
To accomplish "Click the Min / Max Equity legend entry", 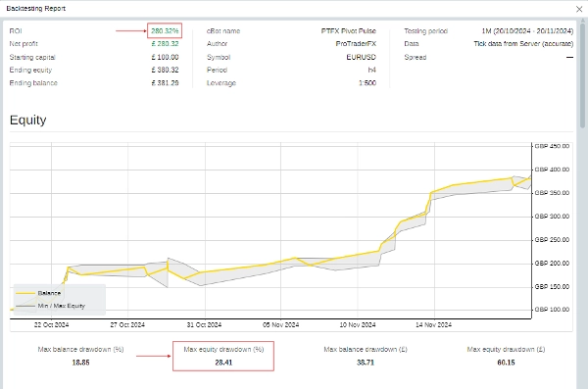I will click(62, 306).
